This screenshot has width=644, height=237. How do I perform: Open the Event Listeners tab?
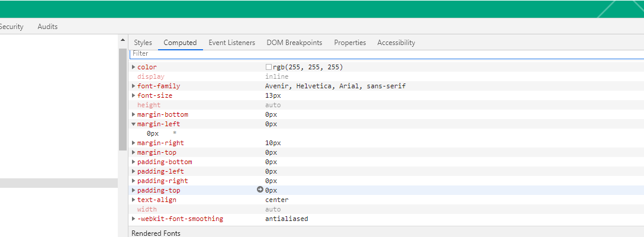tap(231, 43)
